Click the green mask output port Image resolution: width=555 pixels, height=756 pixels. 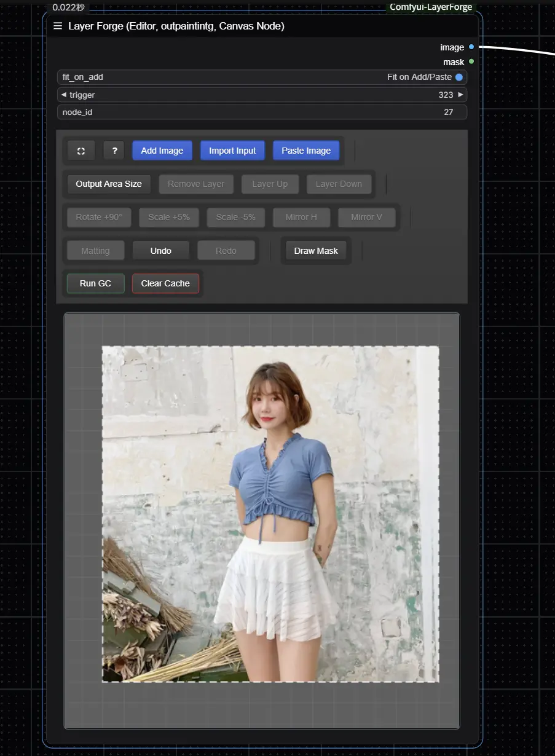(471, 61)
